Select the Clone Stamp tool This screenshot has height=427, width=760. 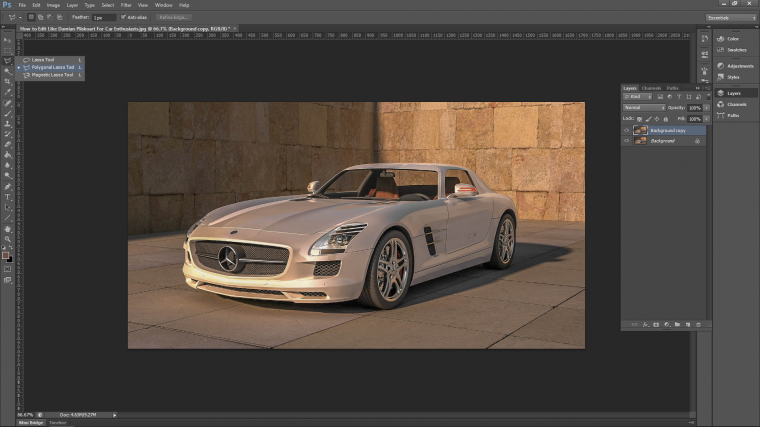(7, 124)
